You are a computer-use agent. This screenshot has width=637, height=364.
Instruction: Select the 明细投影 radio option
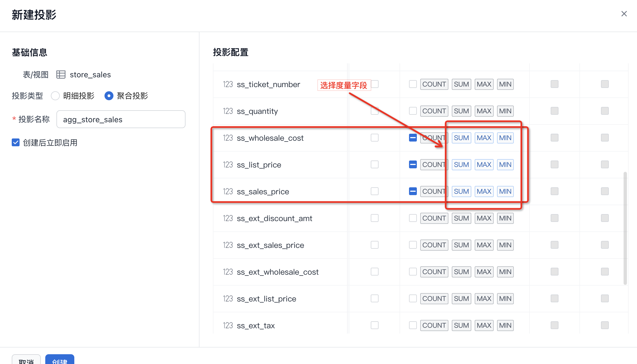pyautogui.click(x=55, y=96)
